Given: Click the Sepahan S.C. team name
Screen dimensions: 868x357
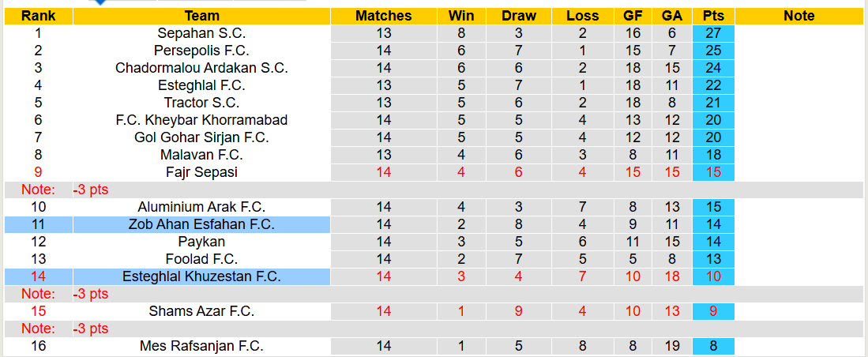Looking at the screenshot, I should tap(201, 33).
